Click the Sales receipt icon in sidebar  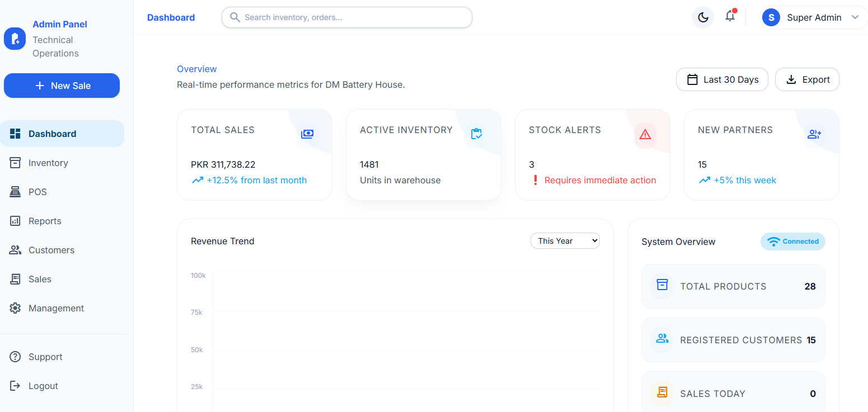pyautogui.click(x=15, y=279)
